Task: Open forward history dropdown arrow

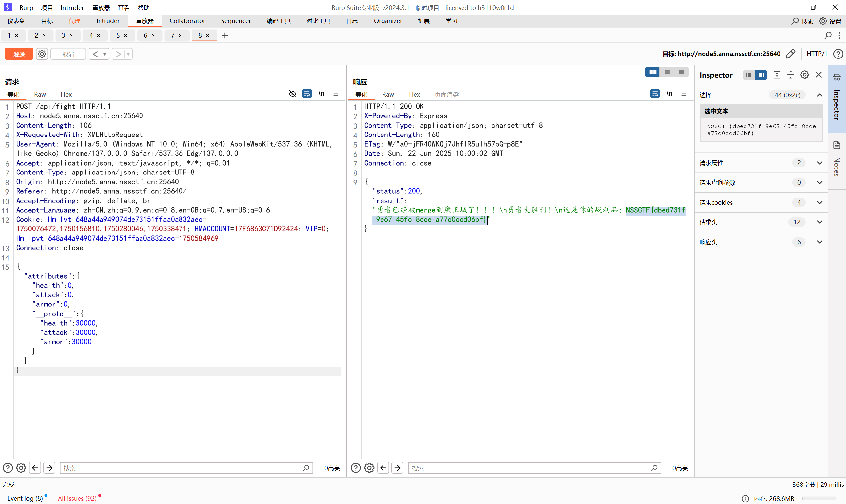Action: point(128,54)
